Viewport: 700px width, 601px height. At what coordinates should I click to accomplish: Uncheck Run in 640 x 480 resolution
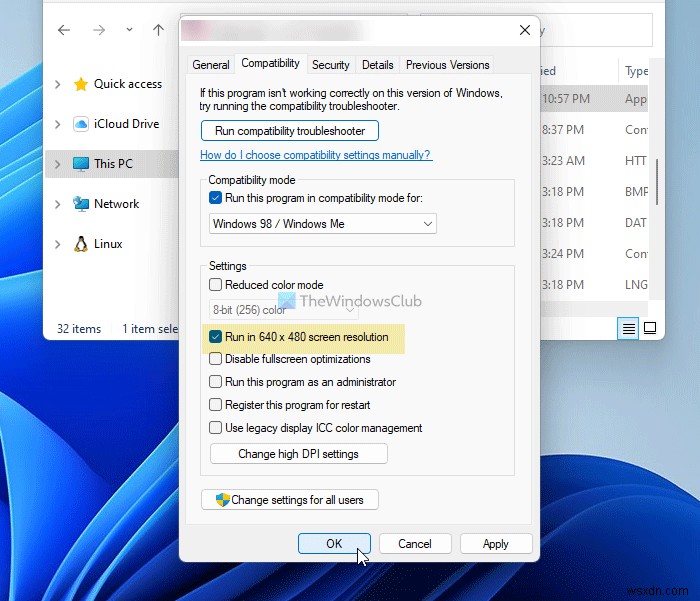215,337
